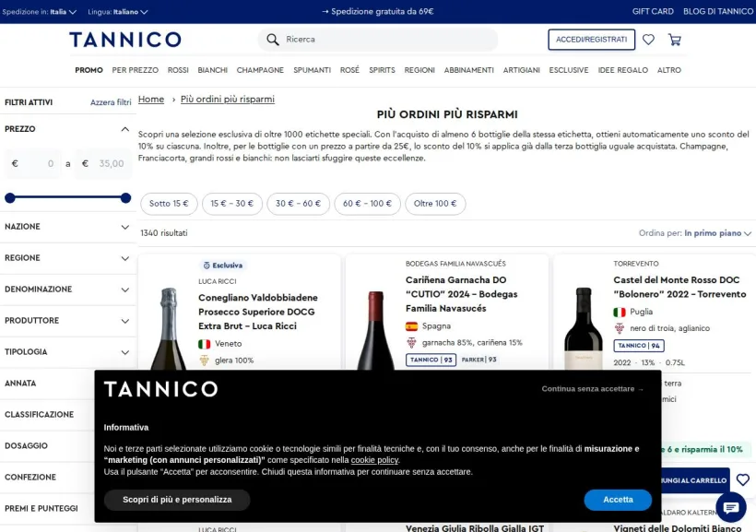The width and height of the screenshot is (756, 532).
Task: Open the live chat bubble icon
Action: pos(731,507)
